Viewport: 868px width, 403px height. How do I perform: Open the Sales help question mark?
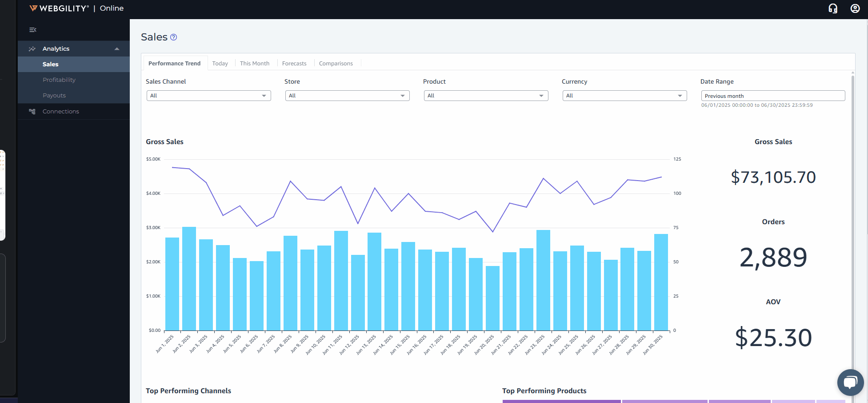[173, 37]
